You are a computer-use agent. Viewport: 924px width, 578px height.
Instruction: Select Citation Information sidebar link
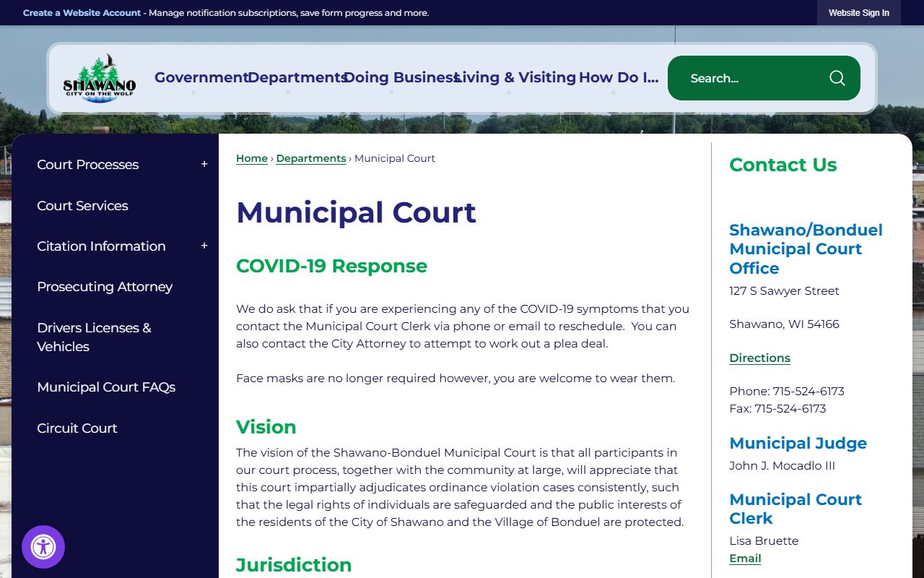101,246
